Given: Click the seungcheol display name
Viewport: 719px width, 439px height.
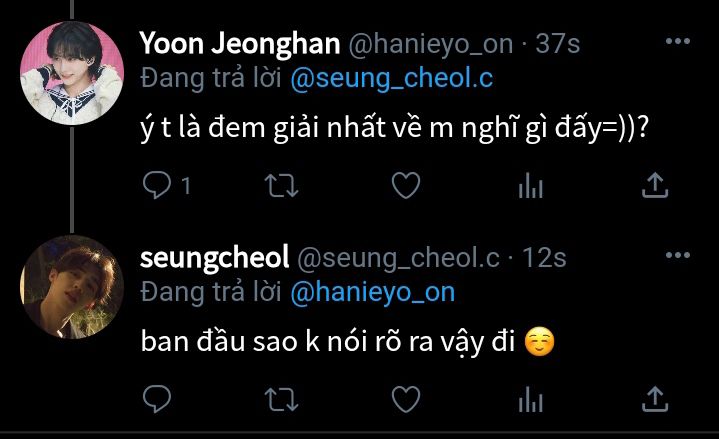Looking at the screenshot, I should pyautogui.click(x=215, y=258).
